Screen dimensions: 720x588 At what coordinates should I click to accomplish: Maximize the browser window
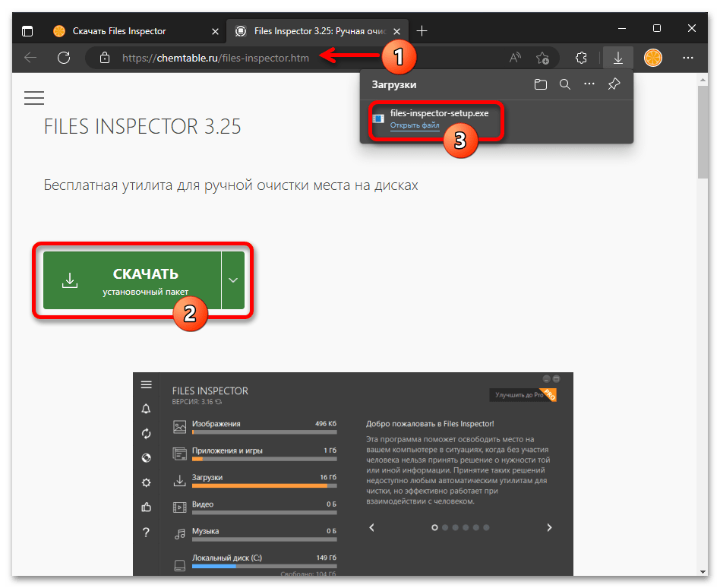point(657,28)
